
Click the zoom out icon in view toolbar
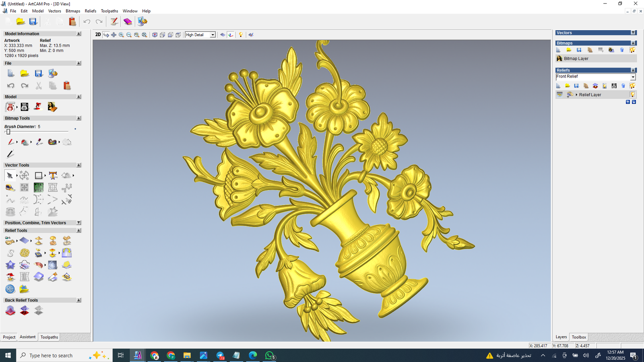tap(129, 35)
